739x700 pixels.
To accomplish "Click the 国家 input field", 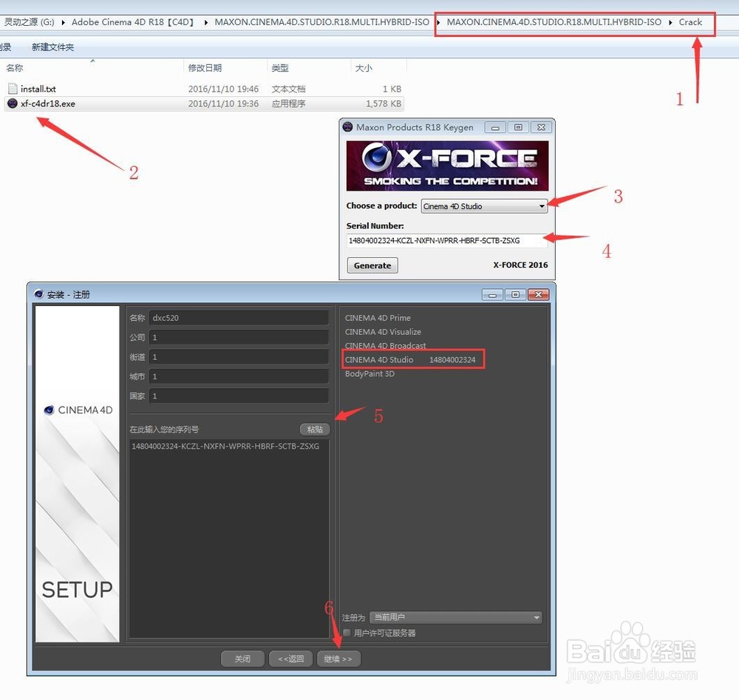I will [x=239, y=396].
